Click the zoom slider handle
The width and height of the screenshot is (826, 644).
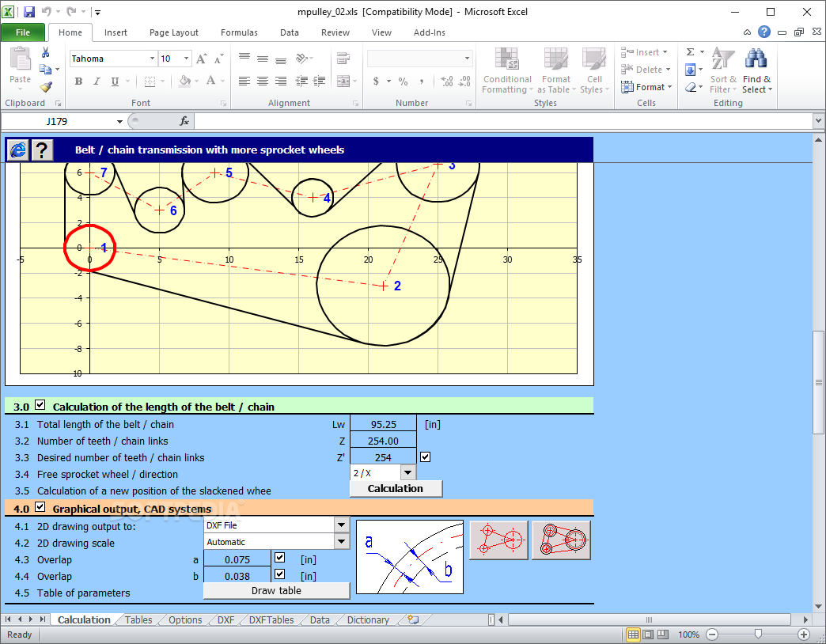[758, 634]
